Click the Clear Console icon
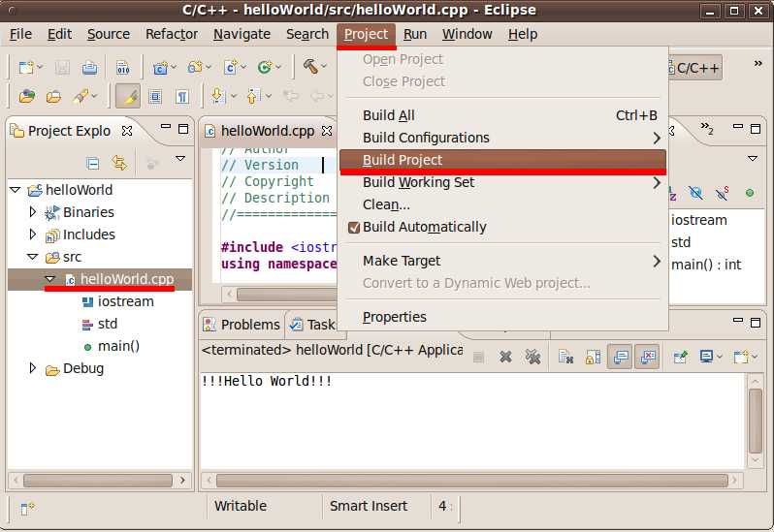The image size is (774, 532). (565, 357)
